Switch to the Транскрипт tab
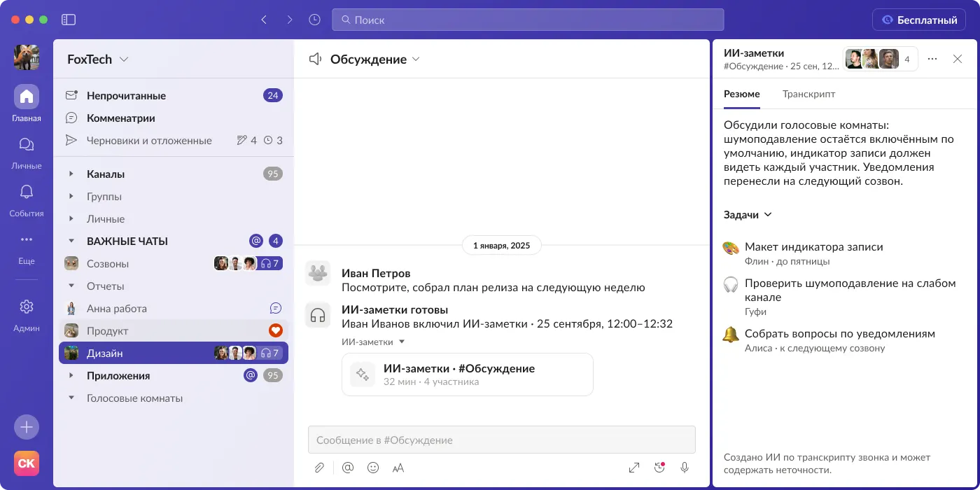This screenshot has height=490, width=980. [808, 94]
